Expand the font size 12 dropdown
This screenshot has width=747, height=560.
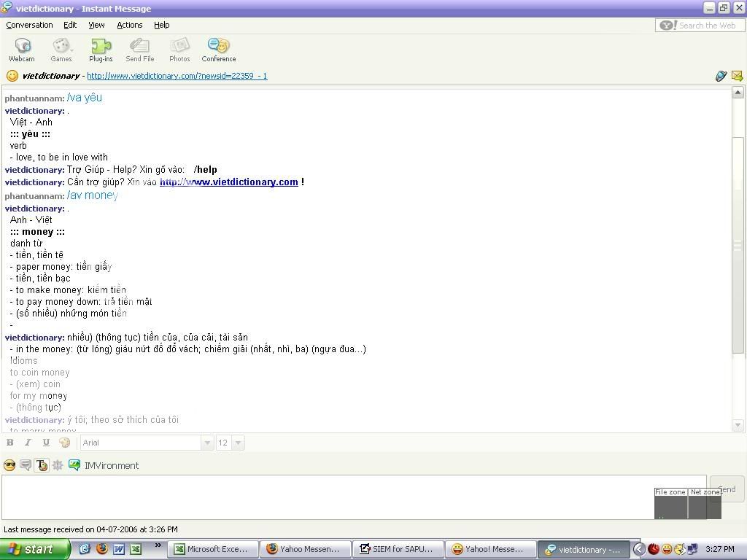[238, 443]
